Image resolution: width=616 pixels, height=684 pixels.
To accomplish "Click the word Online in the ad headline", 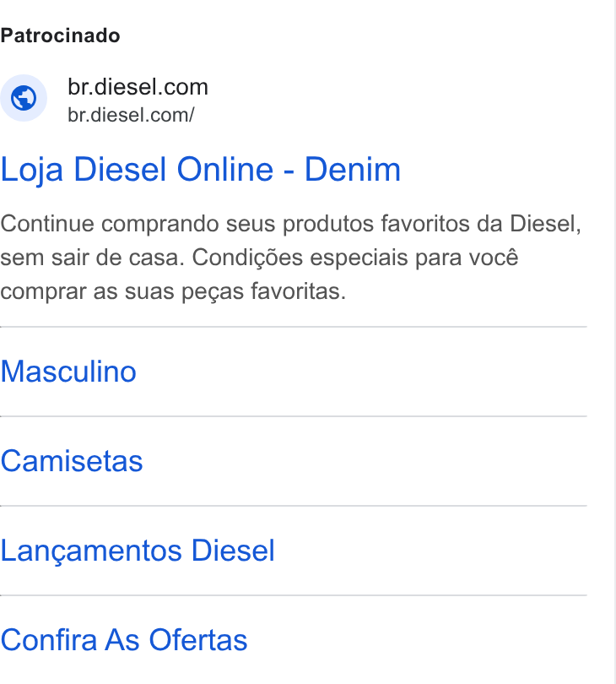I will point(225,169).
